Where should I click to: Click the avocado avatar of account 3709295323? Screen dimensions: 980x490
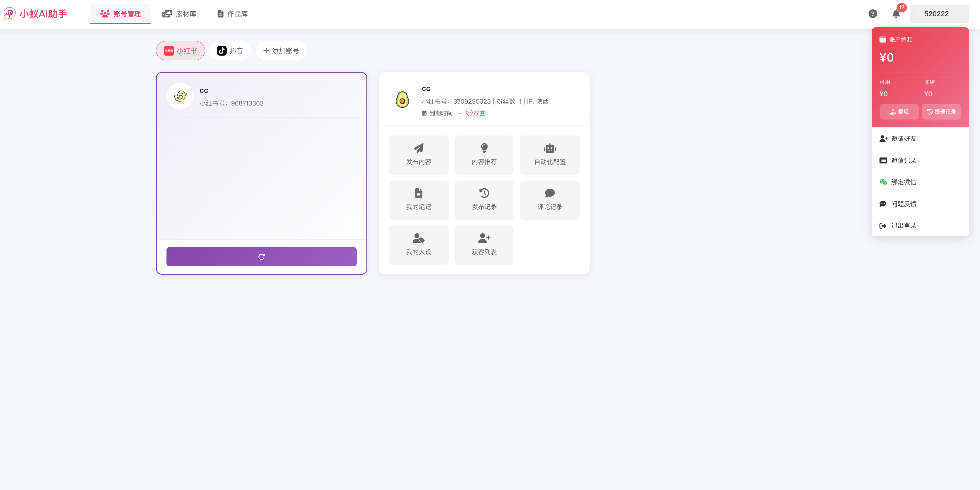coord(402,100)
